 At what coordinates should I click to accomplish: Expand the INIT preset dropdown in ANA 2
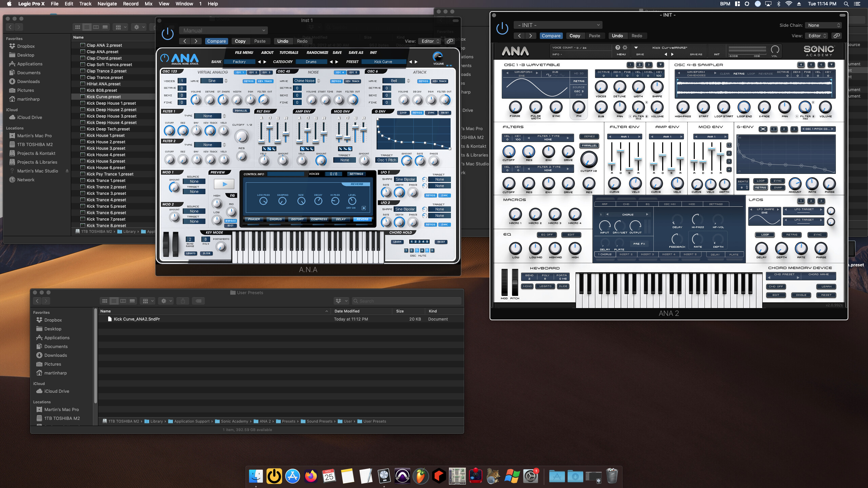tap(558, 25)
